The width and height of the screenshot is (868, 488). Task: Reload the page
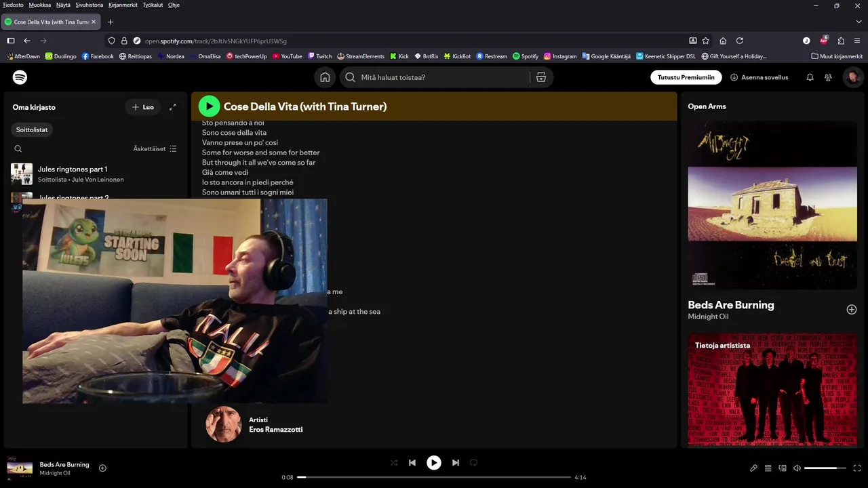740,41
